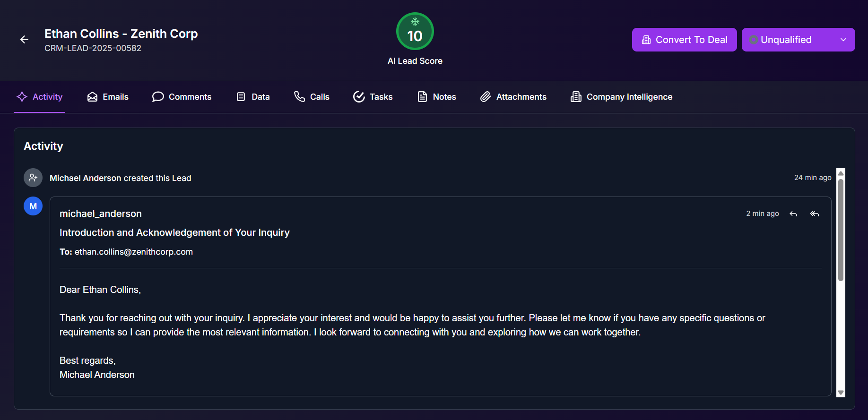The height and width of the screenshot is (420, 868).
Task: Open the Notes tab
Action: (437, 97)
